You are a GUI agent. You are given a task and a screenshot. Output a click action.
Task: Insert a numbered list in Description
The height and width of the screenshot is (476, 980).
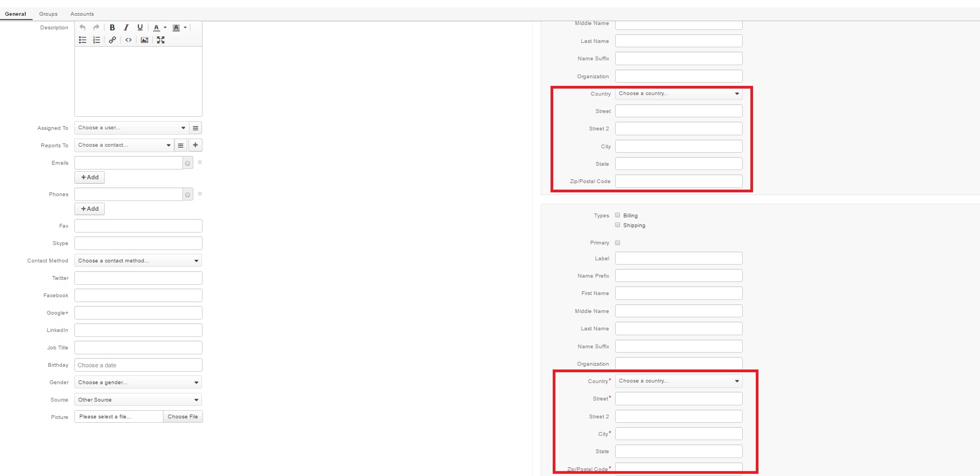[97, 40]
